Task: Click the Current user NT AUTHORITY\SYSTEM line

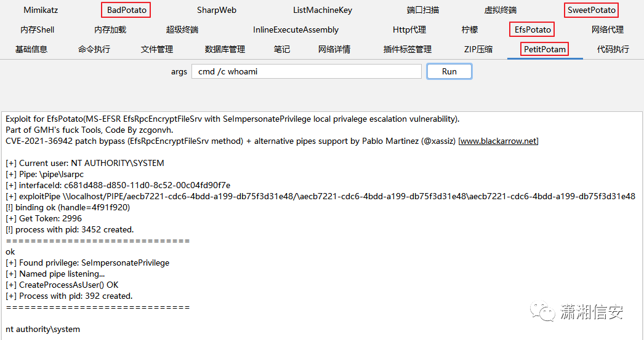Action: point(85,163)
